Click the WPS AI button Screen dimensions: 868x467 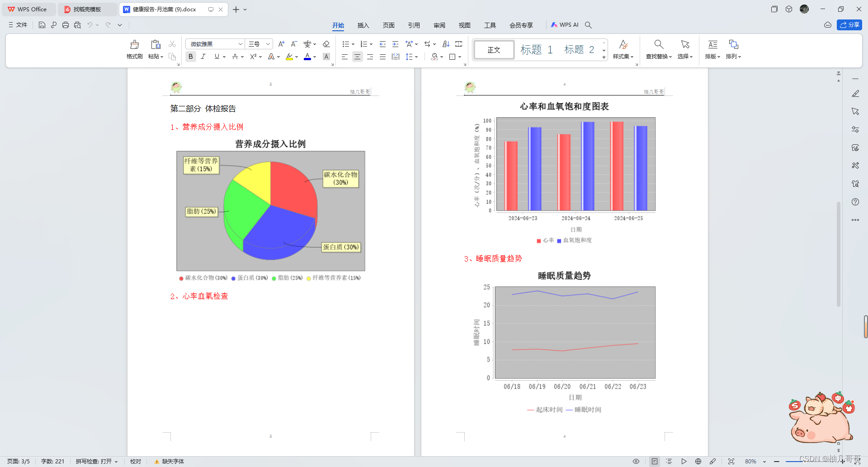pyautogui.click(x=565, y=25)
